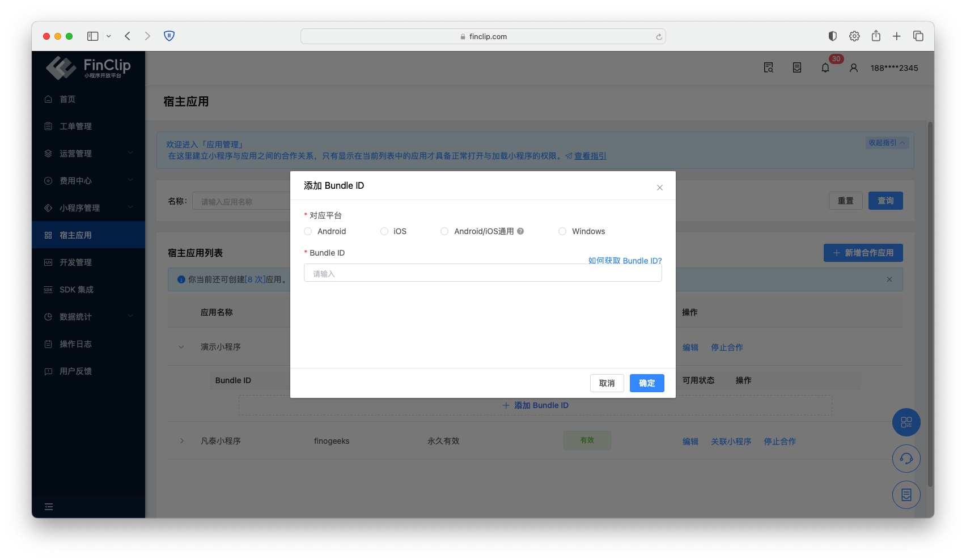
Task: Click the 确定 confirm button
Action: (x=647, y=383)
